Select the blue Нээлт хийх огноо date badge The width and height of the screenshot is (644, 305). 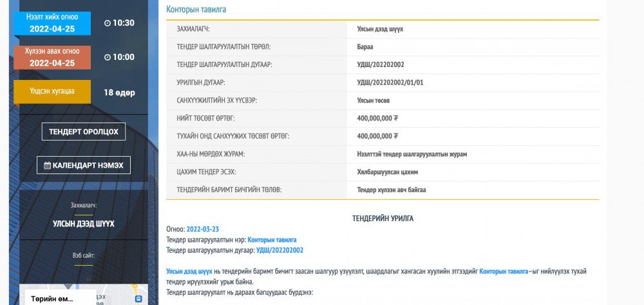[x=52, y=23]
